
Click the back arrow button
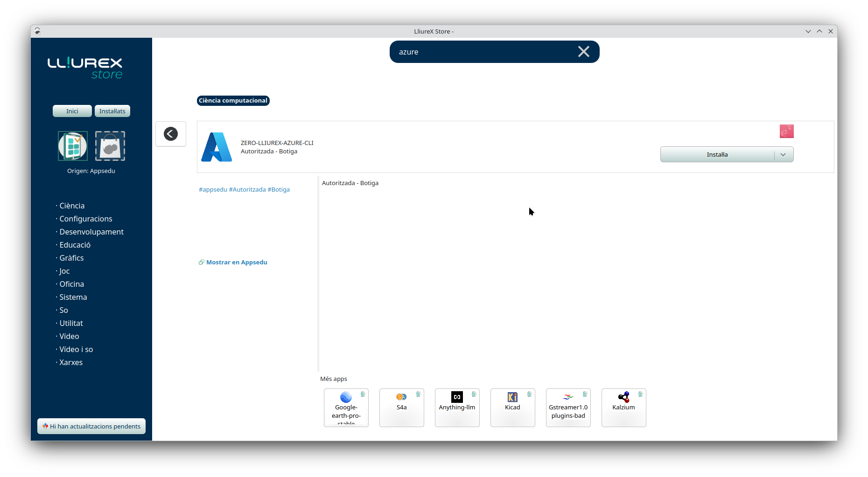click(x=171, y=134)
